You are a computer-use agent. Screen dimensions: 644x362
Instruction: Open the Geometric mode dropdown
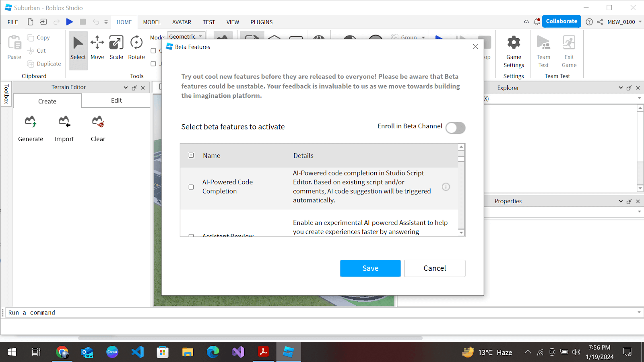(186, 36)
